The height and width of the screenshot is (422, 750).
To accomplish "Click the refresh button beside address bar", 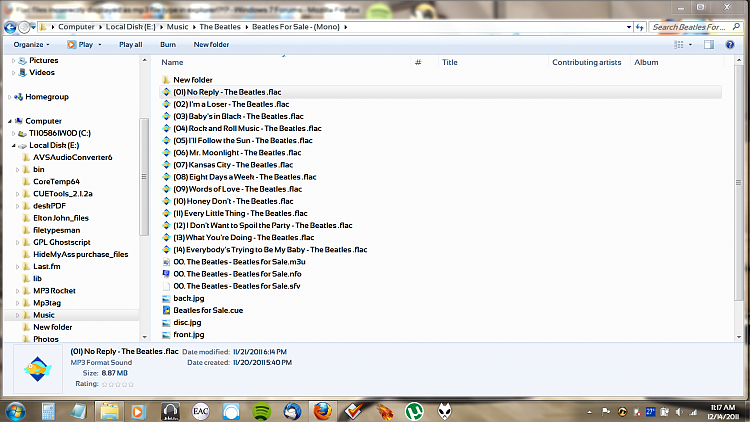I will coord(640,27).
